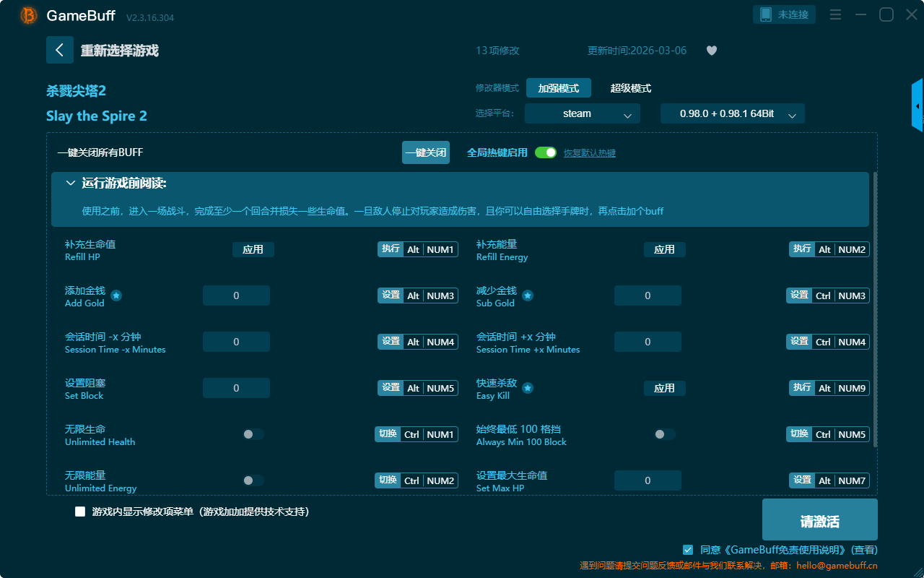Viewport: 924px width, 578px height.
Task: Select the 加强模式 tab
Action: click(558, 88)
